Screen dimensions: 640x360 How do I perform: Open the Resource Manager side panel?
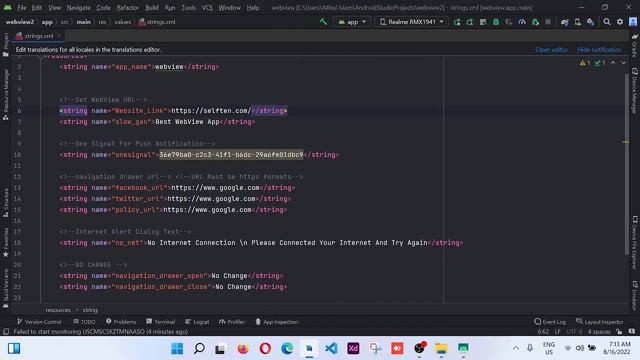6,94
